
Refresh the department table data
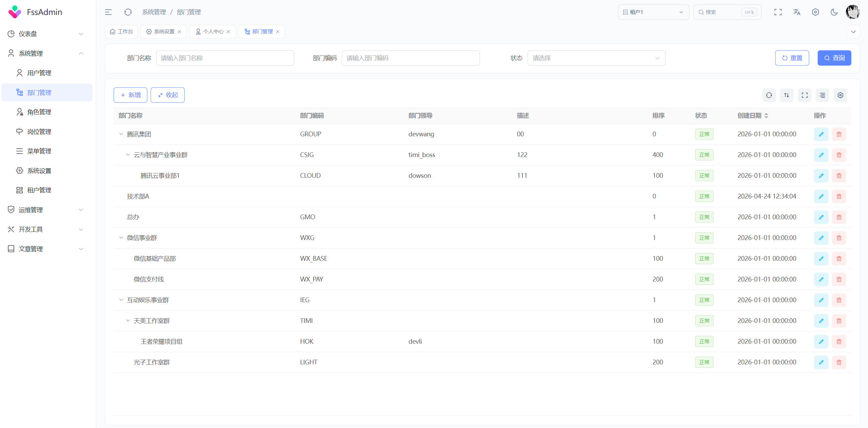pos(769,95)
